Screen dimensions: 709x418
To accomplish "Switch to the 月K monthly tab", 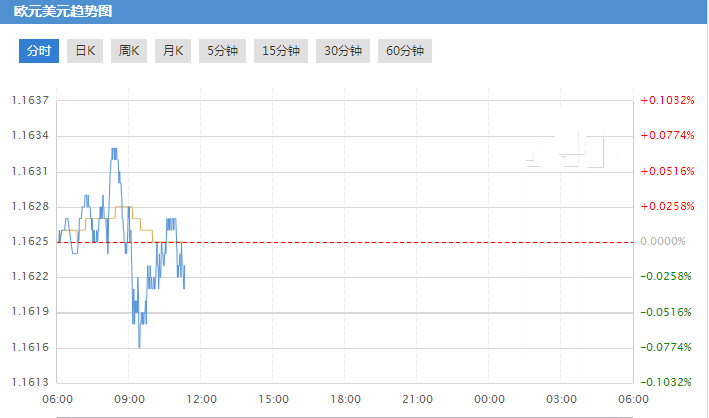I will coord(172,51).
